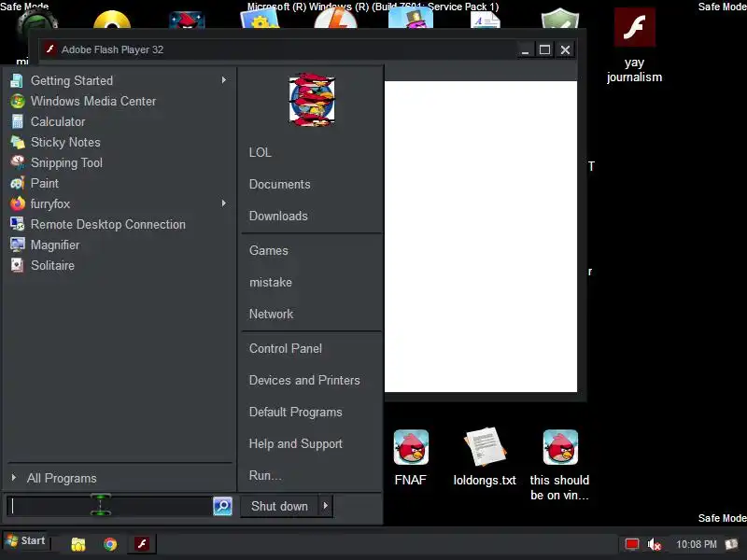Open the Chrome taskbar icon
Screen dimensions: 747x560
pyautogui.click(x=110, y=544)
